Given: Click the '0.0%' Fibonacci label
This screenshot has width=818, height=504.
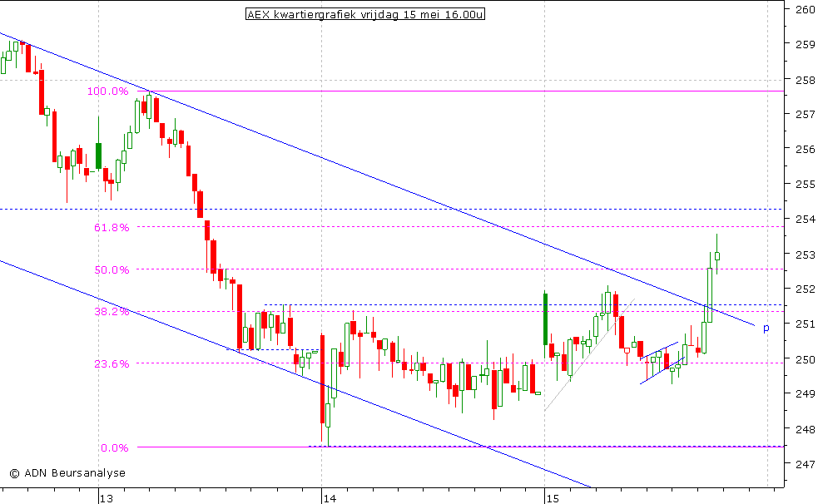Looking at the screenshot, I should coord(114,447).
